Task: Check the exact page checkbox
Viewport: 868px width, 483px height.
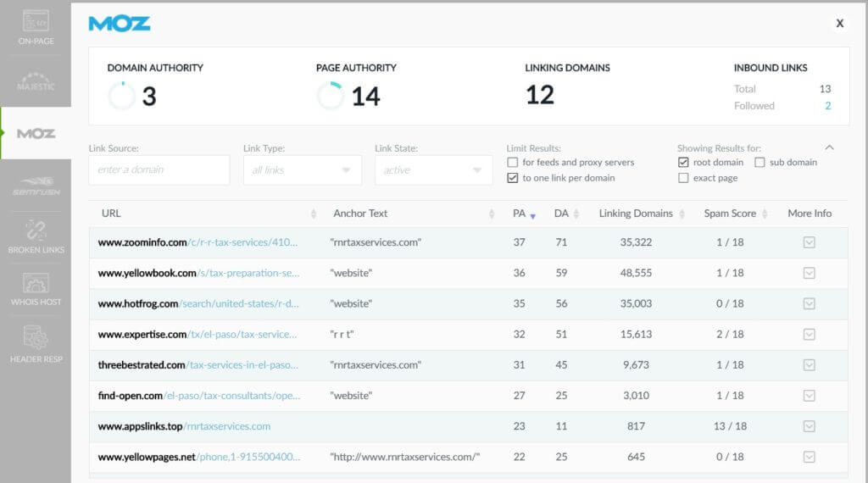Action: pos(683,178)
